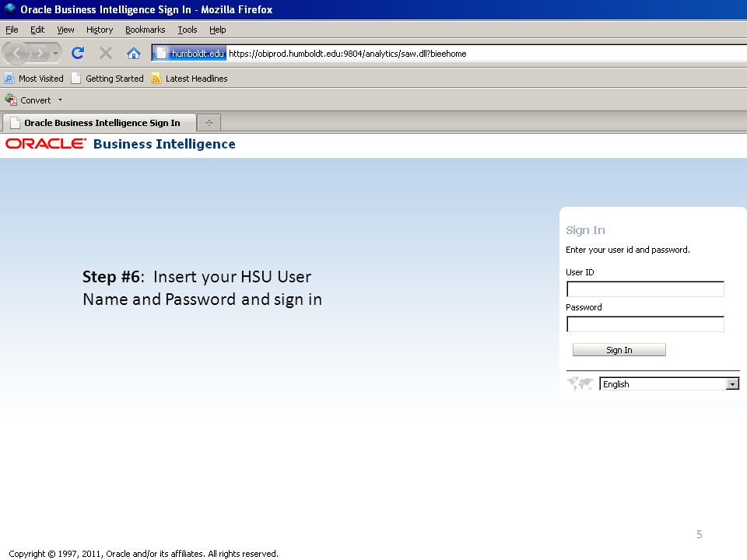The width and height of the screenshot is (747, 560).
Task: Open the history dropdown arrow beside Forward
Action: pyautogui.click(x=56, y=53)
